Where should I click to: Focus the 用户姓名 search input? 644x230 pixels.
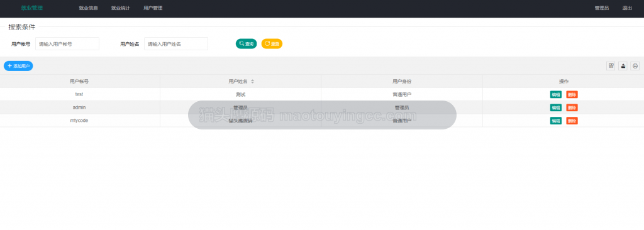(x=176, y=44)
